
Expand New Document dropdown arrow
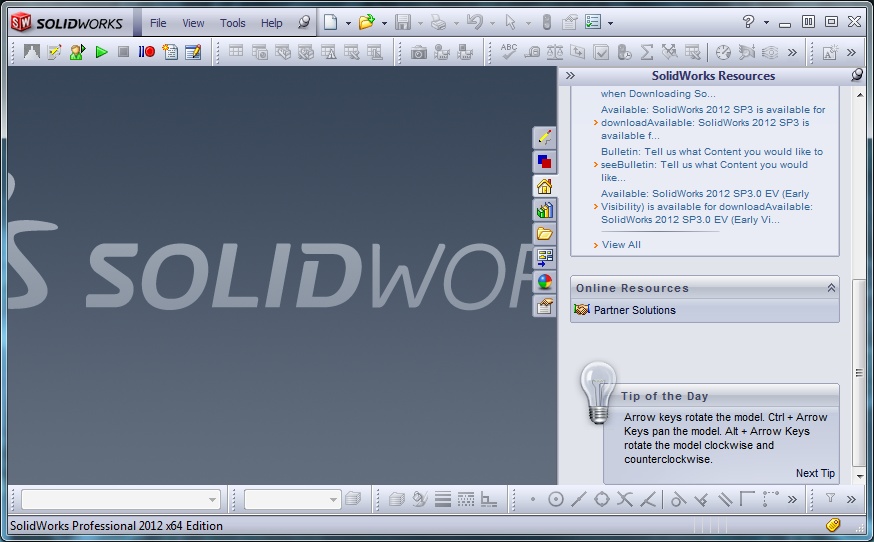[x=348, y=23]
